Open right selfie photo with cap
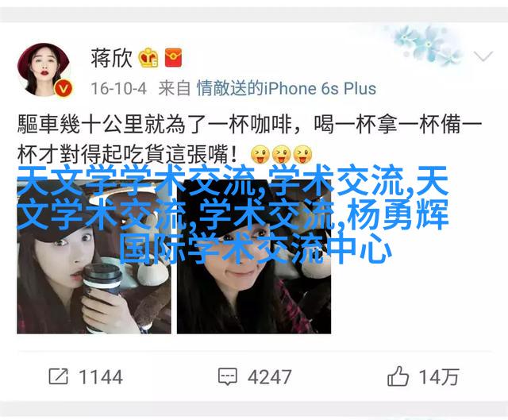This screenshot has width=508, height=420. (254, 256)
